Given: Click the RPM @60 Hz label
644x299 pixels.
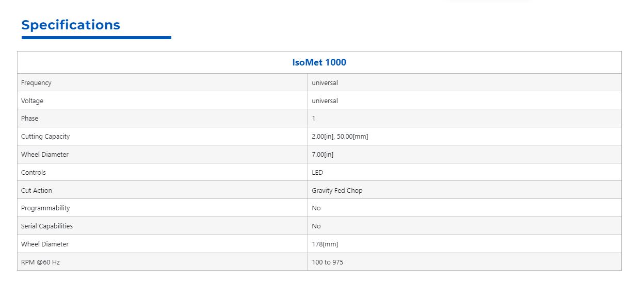Looking at the screenshot, I should click(40, 262).
